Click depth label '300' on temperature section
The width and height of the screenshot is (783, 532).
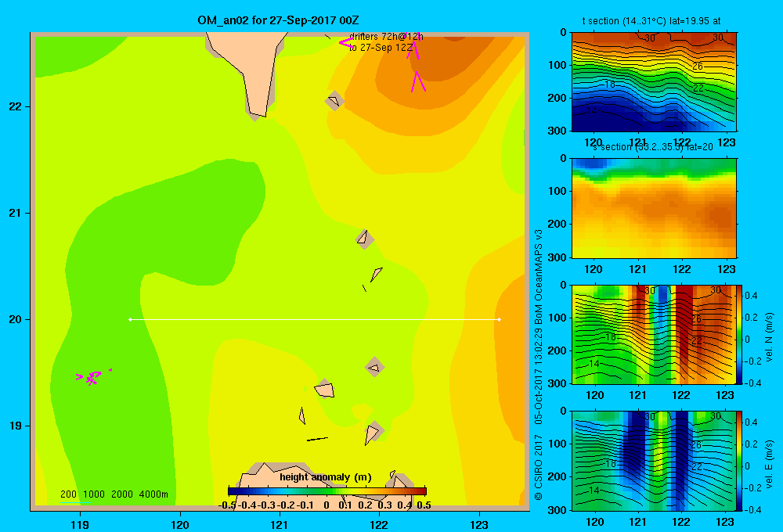[x=557, y=131]
